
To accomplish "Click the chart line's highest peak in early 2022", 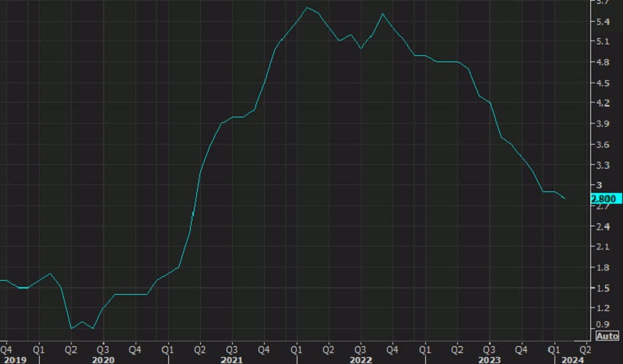I will (308, 8).
